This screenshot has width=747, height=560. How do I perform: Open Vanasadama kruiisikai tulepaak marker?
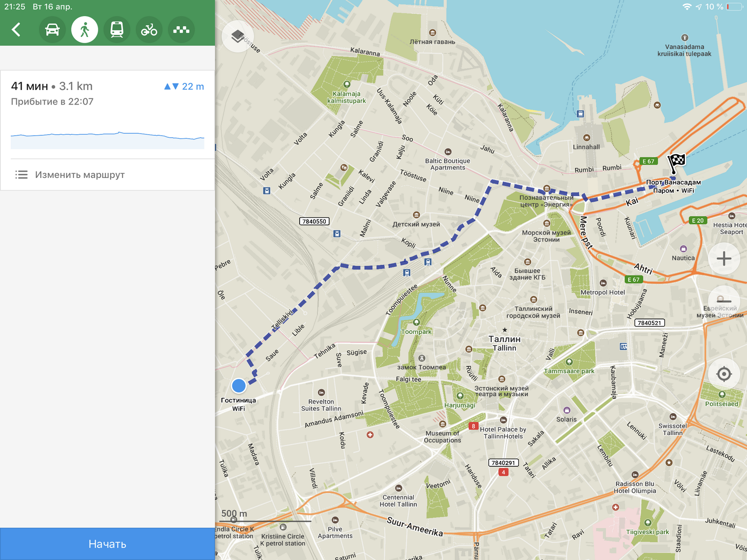685,38
